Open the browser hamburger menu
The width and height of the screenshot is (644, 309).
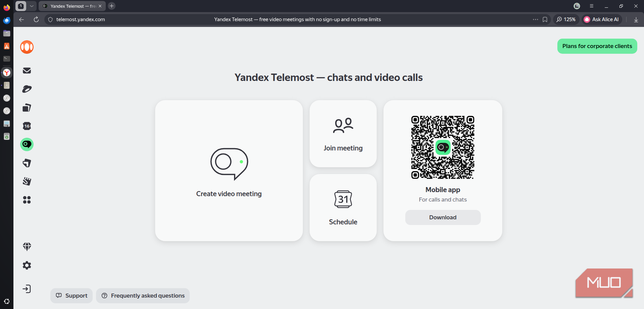592,6
